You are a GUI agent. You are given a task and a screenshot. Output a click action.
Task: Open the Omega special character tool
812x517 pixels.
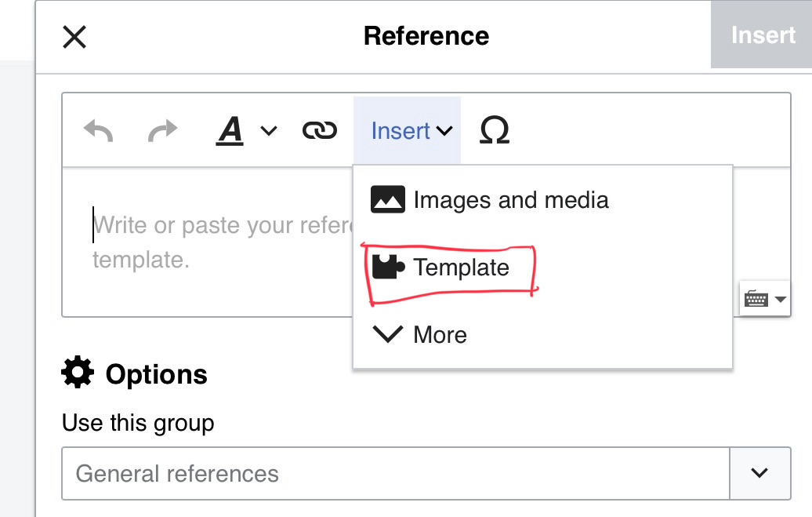(494, 131)
